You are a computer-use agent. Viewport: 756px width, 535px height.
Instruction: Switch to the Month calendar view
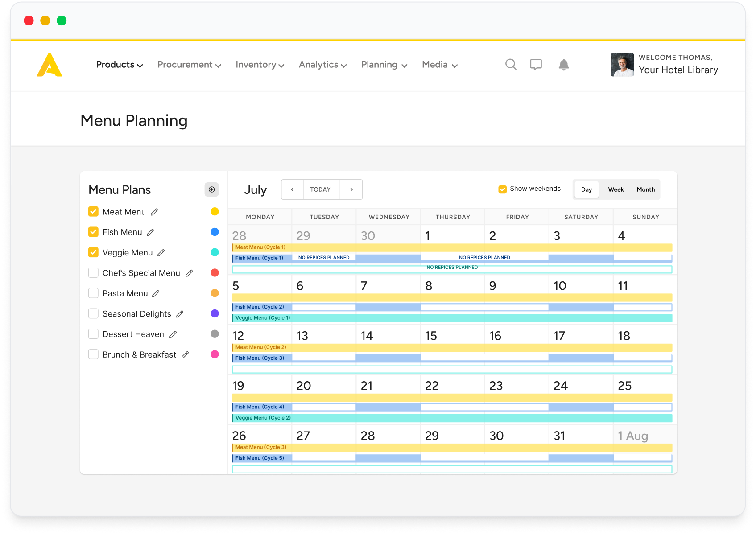645,189
